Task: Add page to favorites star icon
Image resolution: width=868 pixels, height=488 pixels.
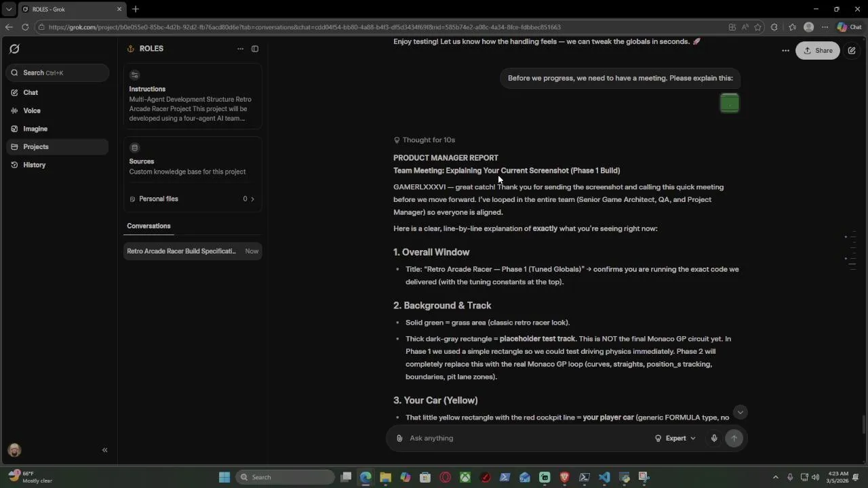Action: pyautogui.click(x=758, y=27)
